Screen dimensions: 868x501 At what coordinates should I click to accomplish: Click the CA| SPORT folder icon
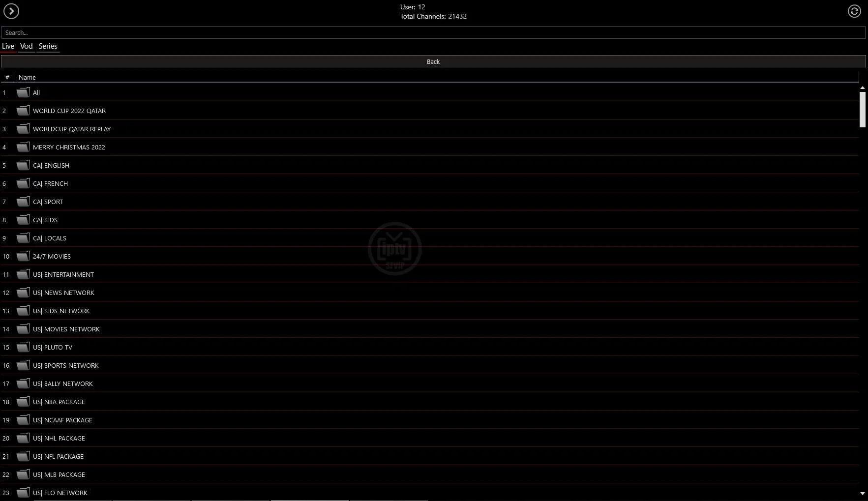tap(23, 202)
